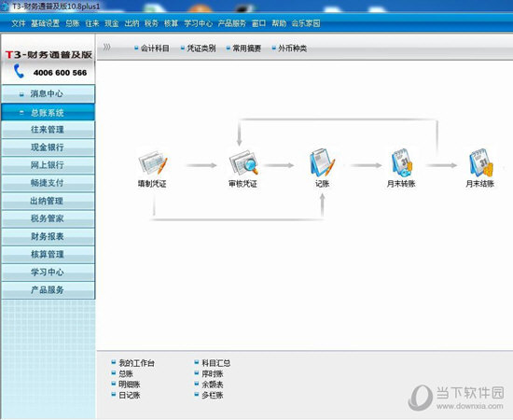Open the 产品服务 menu in menu bar

coord(232,23)
